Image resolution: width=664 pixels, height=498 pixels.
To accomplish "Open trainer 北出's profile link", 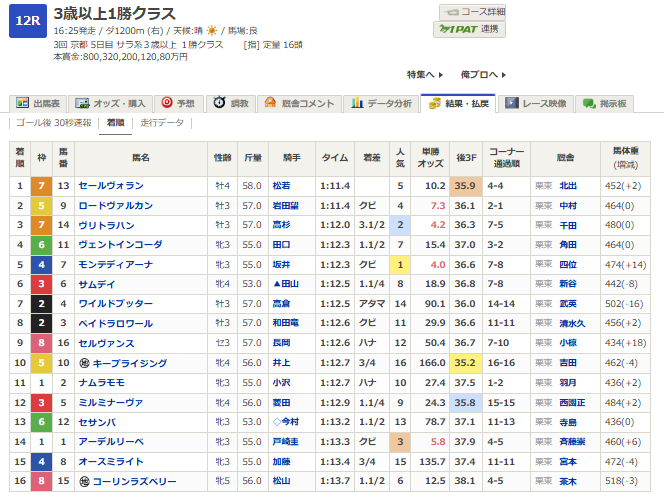I will (568, 185).
